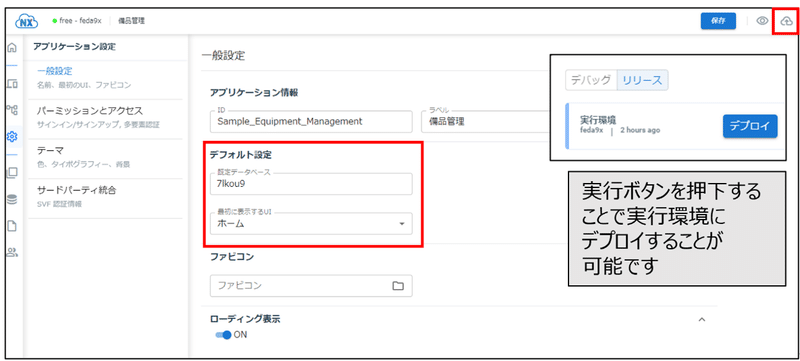Click the 設定データベース field 7lkou9
800x361 pixels.
coord(311,184)
